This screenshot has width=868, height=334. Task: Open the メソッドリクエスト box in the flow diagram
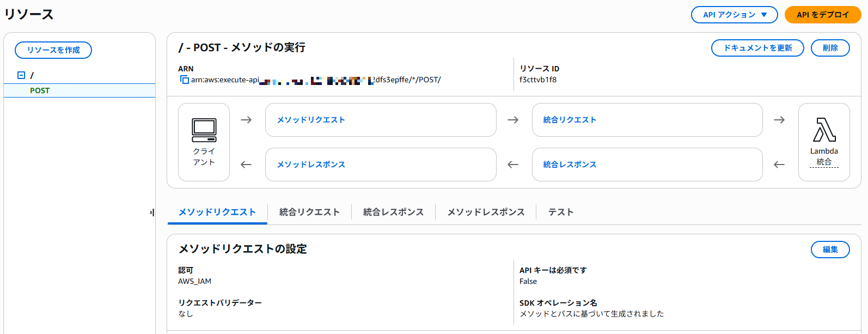pos(381,120)
